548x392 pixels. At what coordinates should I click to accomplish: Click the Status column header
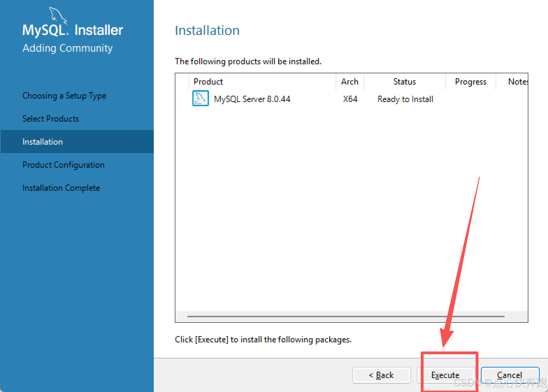(405, 82)
